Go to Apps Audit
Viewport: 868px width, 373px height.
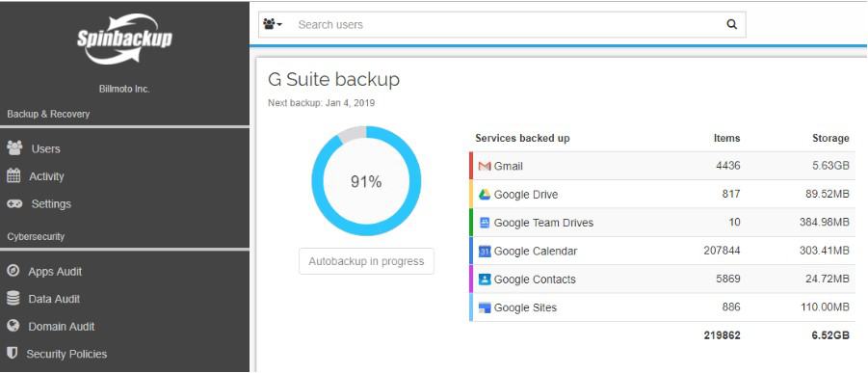[55, 272]
